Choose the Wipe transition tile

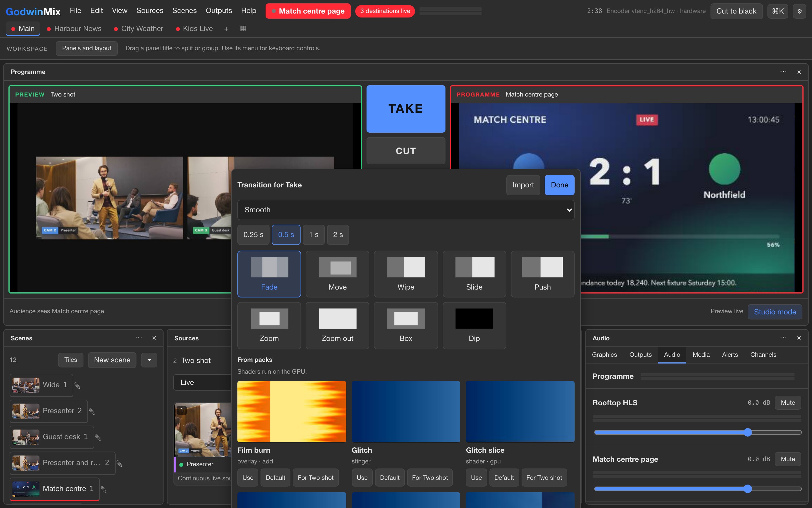click(406, 274)
